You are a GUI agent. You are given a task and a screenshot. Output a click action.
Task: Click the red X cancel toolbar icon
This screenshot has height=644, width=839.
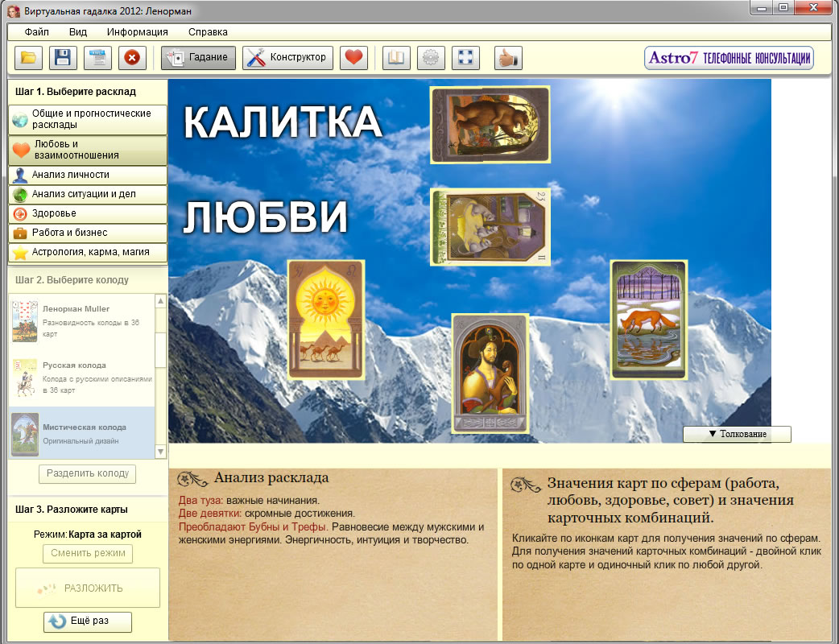(132, 58)
